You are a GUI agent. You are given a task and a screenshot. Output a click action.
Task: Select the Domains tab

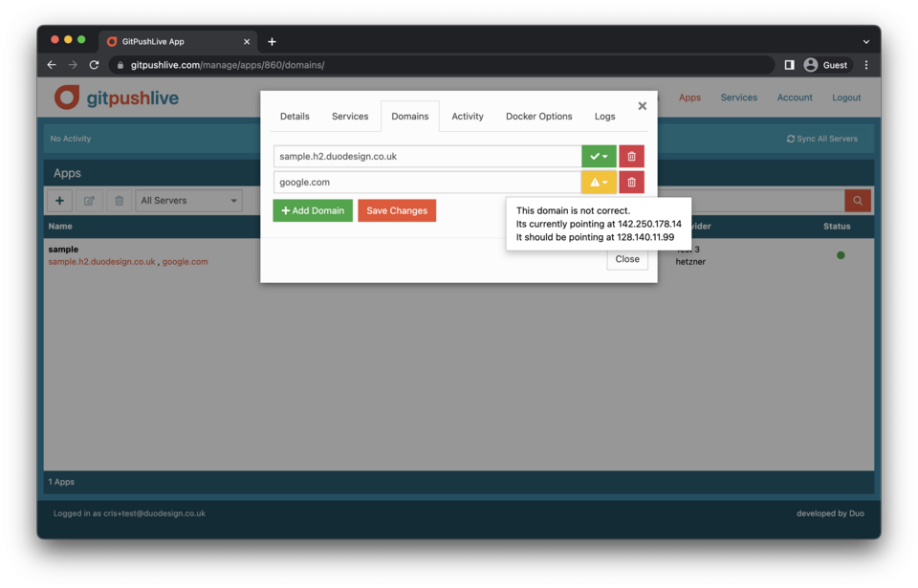410,116
